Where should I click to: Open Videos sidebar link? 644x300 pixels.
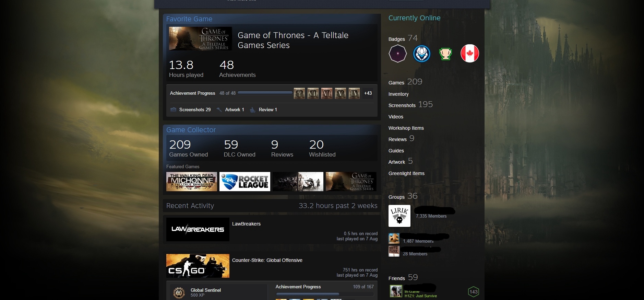pos(396,117)
